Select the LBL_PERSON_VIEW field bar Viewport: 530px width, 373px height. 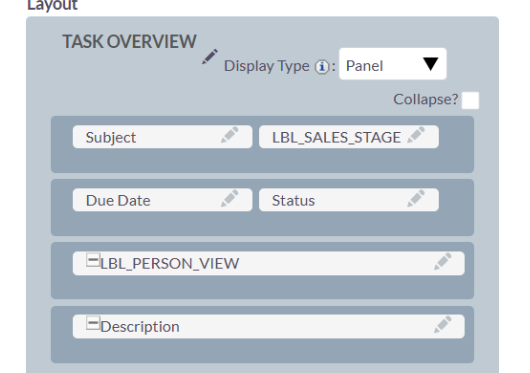(269, 263)
